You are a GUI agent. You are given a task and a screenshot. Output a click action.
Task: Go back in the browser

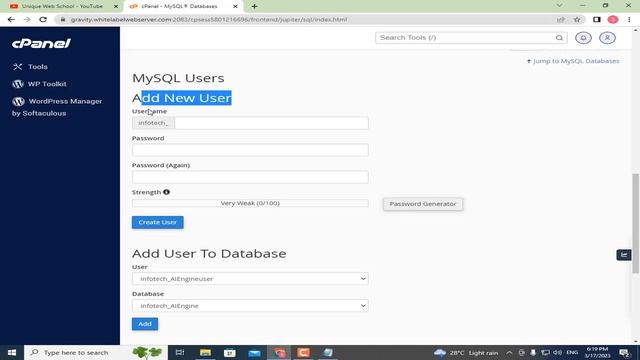[x=11, y=19]
